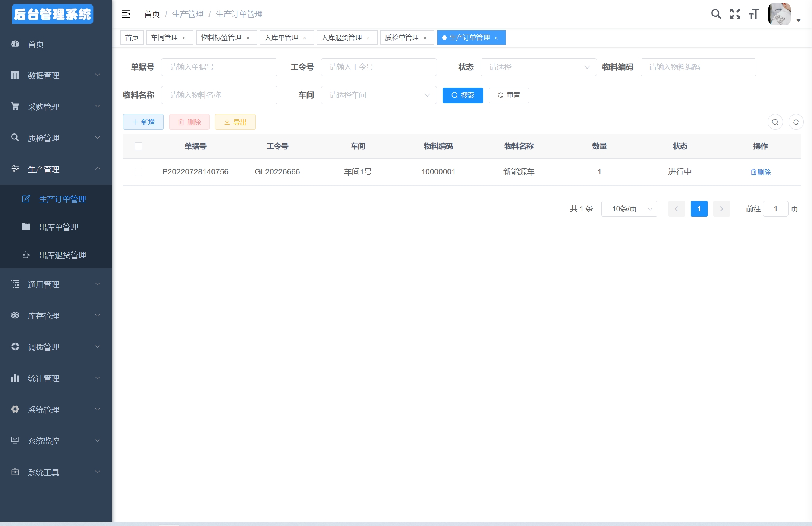Change page size in the 10条/页 dropdown

click(x=629, y=209)
